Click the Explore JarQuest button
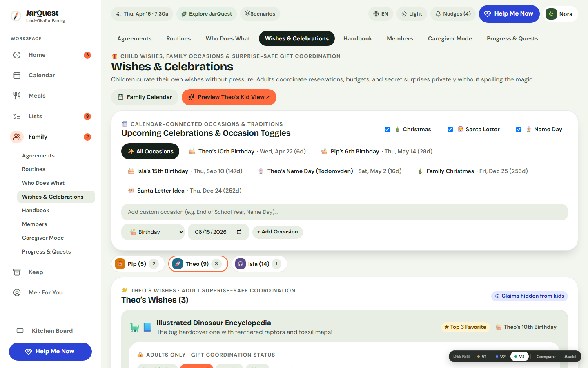The image size is (588, 368). (x=207, y=14)
